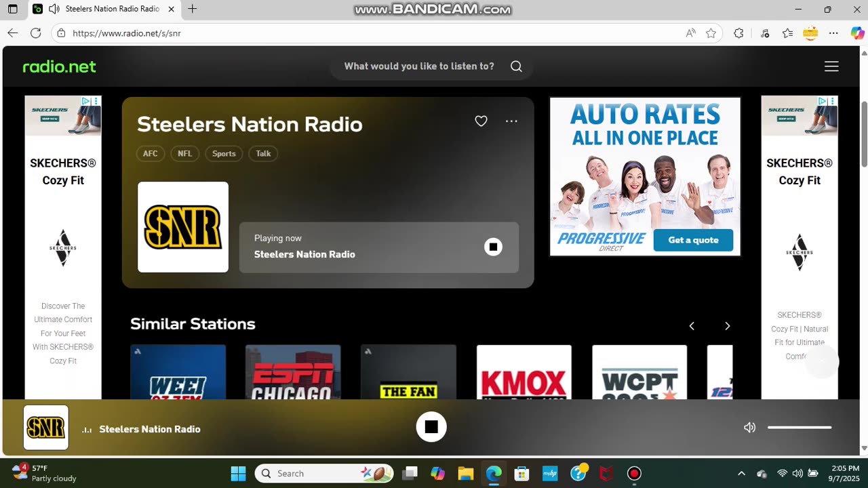
Task: Open the KMOX station thumbnail
Action: point(524,372)
